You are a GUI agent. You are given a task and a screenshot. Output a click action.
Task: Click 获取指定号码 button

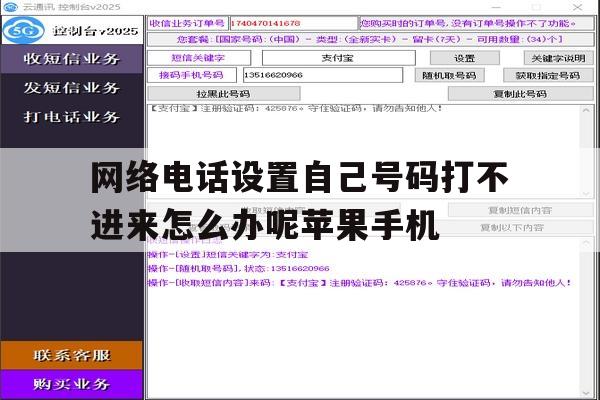click(548, 75)
